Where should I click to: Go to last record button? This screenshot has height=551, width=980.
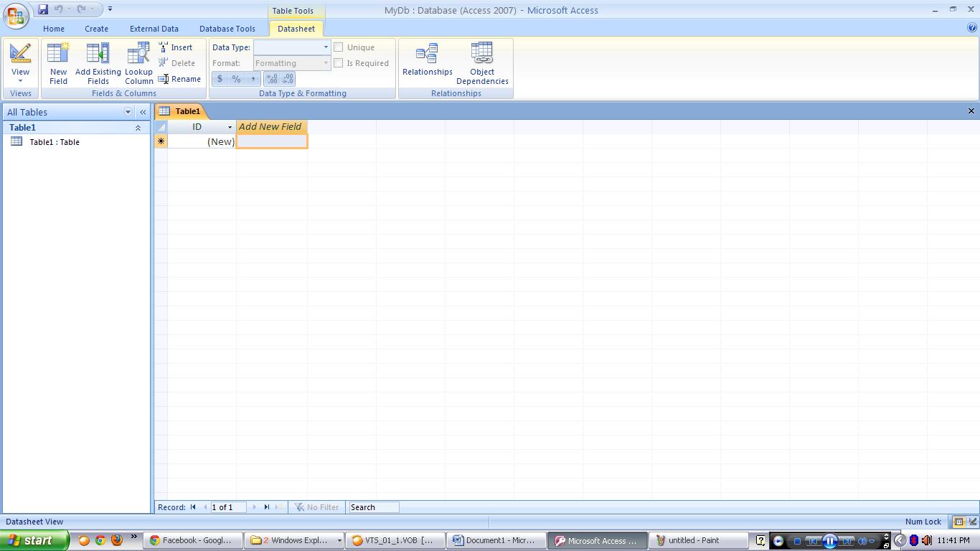[267, 507]
